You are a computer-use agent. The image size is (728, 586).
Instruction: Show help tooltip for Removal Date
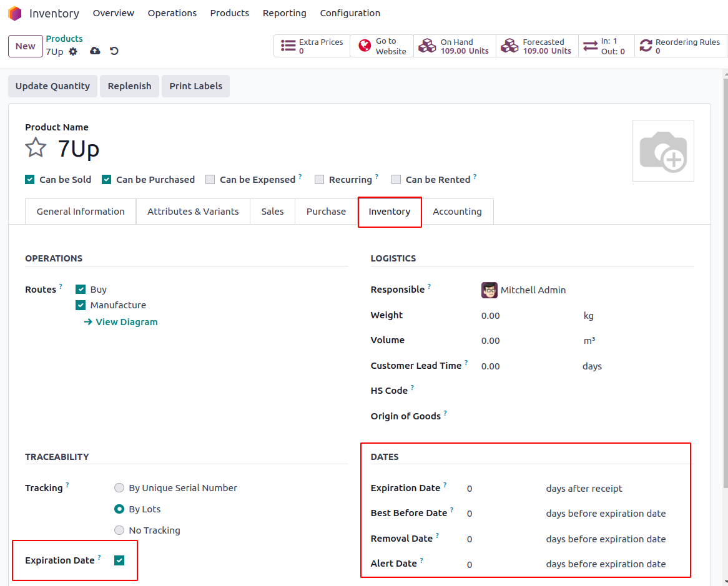point(437,535)
